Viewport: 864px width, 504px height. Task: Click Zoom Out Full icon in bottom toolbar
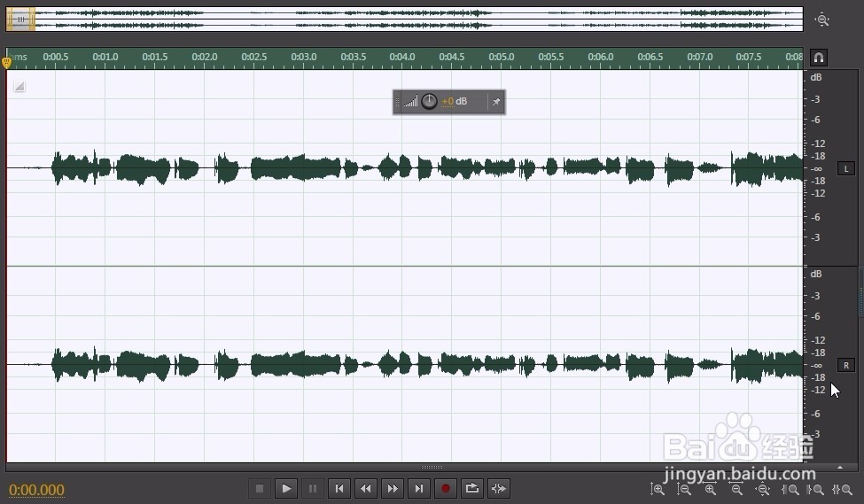pos(763,489)
